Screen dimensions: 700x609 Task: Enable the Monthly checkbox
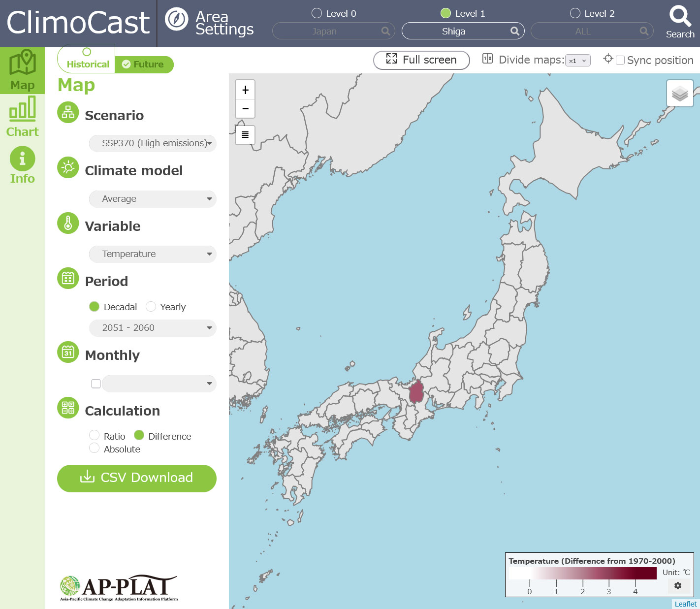coord(96,384)
